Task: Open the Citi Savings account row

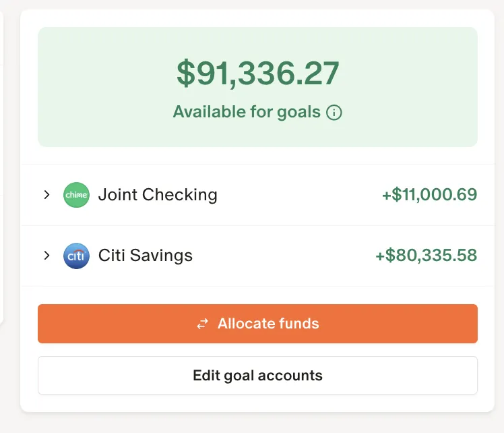Action: 258,256
